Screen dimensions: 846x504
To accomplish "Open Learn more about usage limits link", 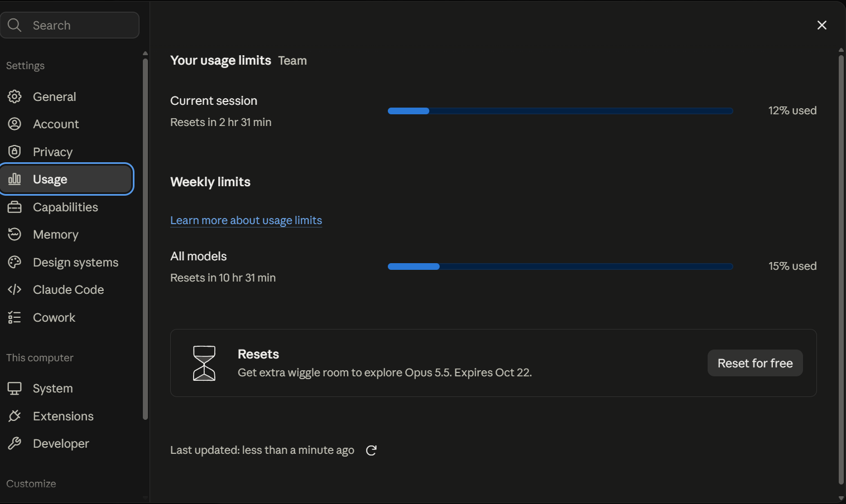I will tap(246, 220).
